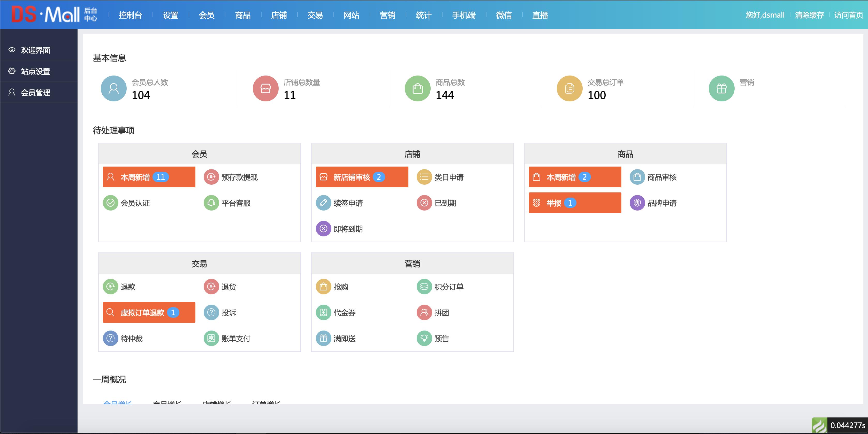Open the 新店铺审核 pending item

coord(362,177)
